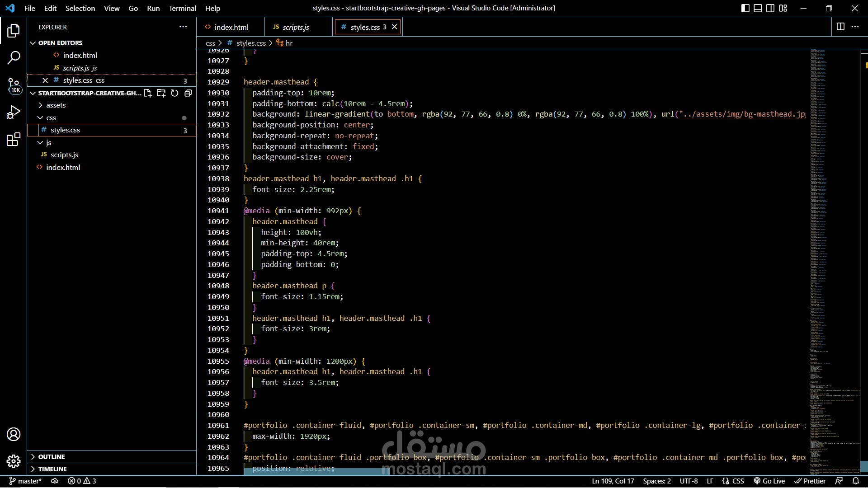This screenshot has height=488, width=868.
Task: Open the File menu
Action: click(30, 8)
